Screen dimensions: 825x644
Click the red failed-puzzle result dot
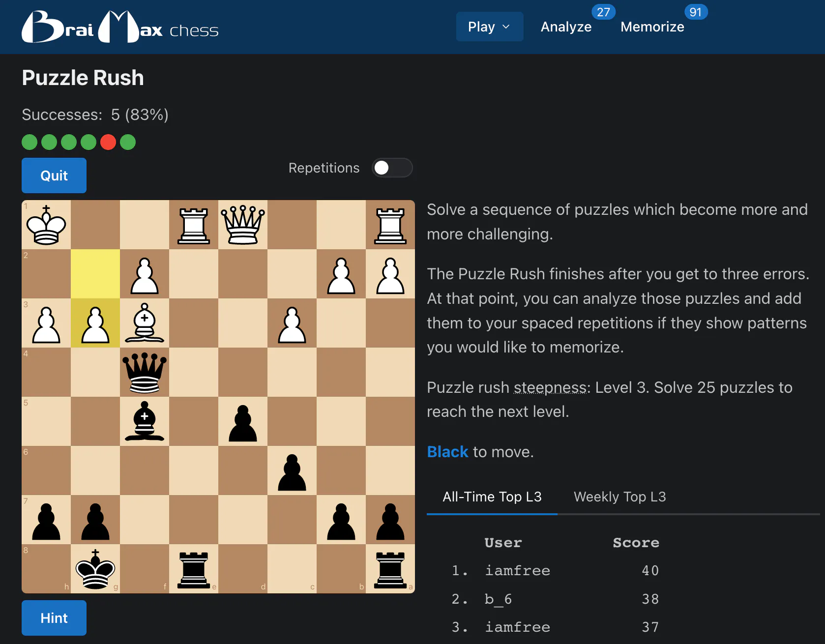click(108, 142)
